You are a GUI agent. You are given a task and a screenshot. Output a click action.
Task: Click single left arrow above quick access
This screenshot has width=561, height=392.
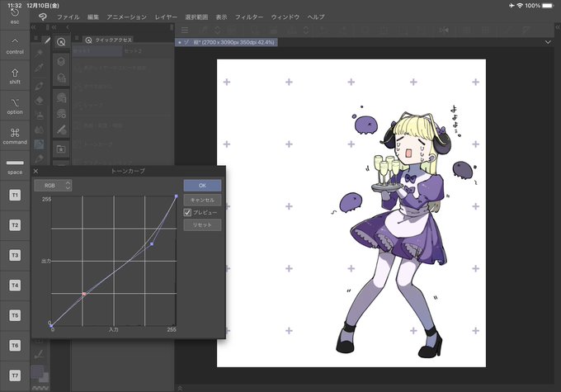pyautogui.click(x=68, y=27)
